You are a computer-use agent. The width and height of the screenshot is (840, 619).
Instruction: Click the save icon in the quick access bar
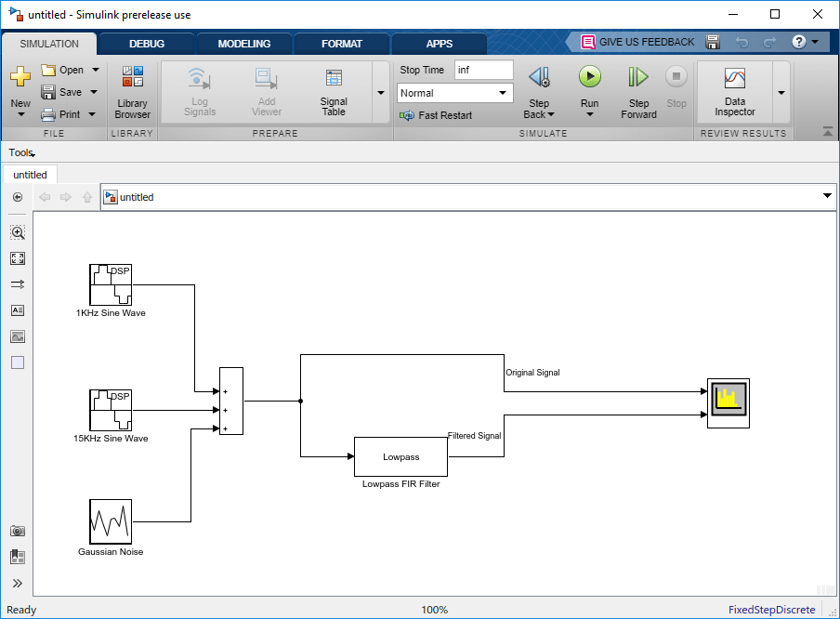tap(713, 42)
